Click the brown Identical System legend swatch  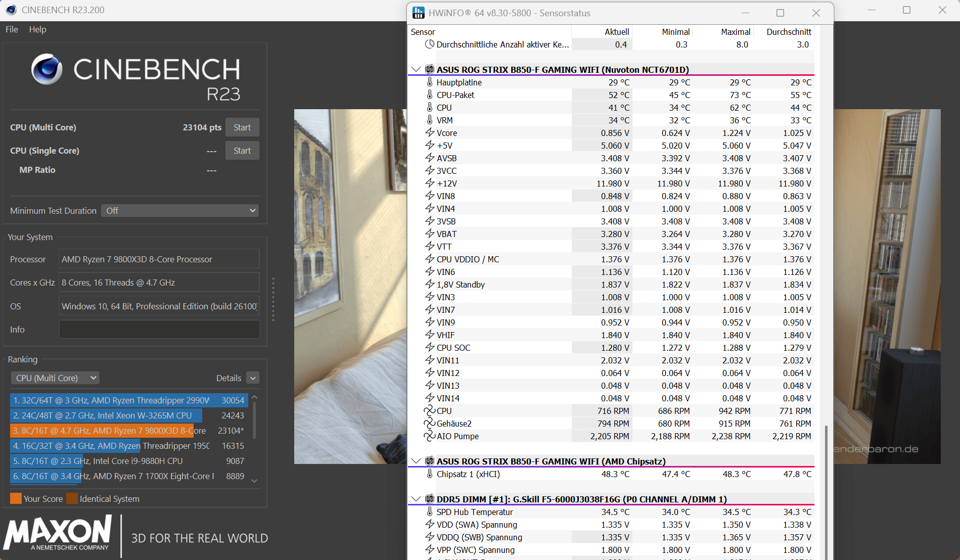pyautogui.click(x=72, y=499)
